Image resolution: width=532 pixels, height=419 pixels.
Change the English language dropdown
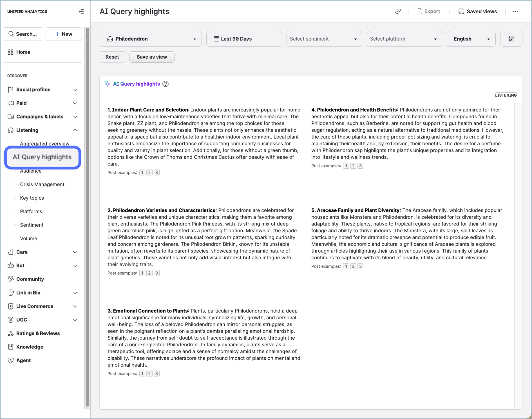[471, 39]
